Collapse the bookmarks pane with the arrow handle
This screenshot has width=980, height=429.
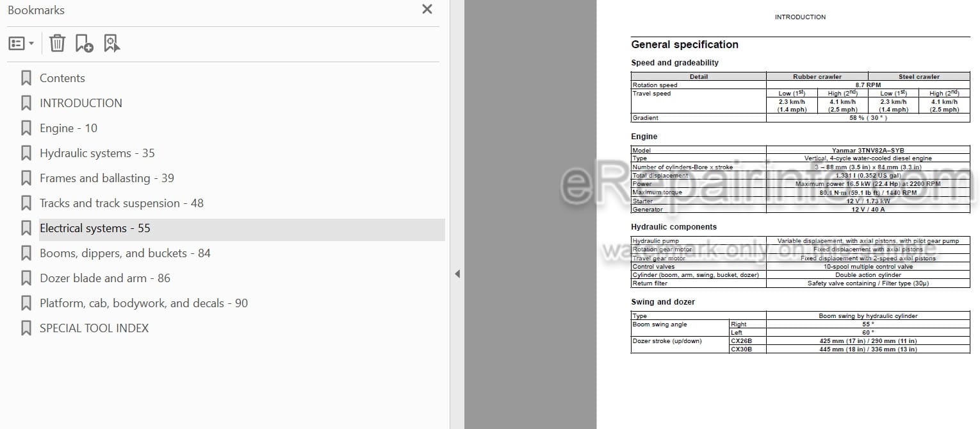(457, 274)
